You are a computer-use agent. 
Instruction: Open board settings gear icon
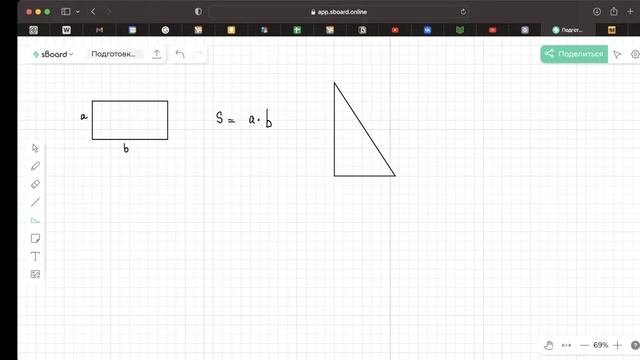pos(635,54)
